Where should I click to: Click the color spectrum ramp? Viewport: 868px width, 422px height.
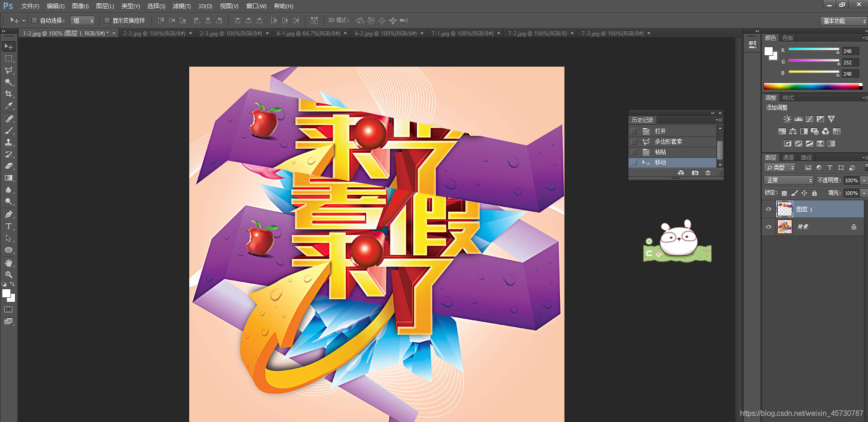pos(813,86)
